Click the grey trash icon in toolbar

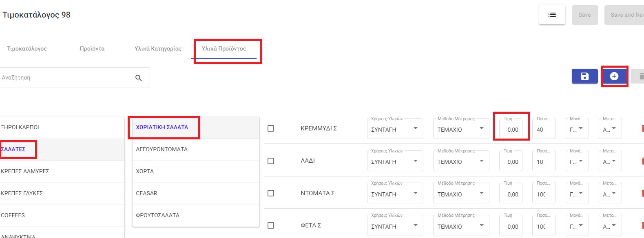tap(640, 76)
